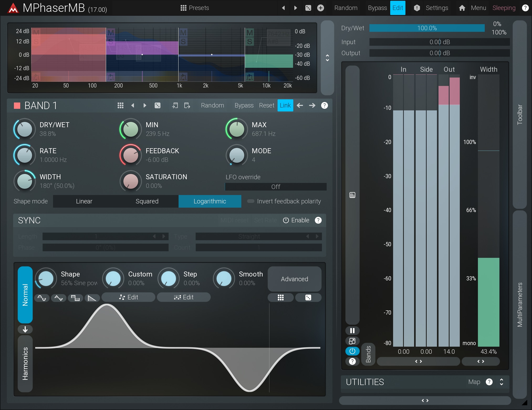The image size is (532, 410).
Task: Open the LFO override selector
Action: pyautogui.click(x=275, y=187)
